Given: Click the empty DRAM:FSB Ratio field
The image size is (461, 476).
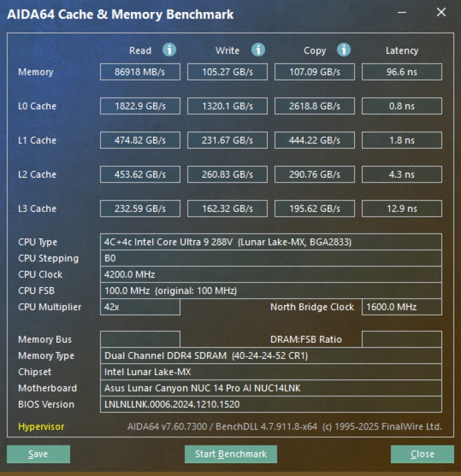Looking at the screenshot, I should point(402,339).
